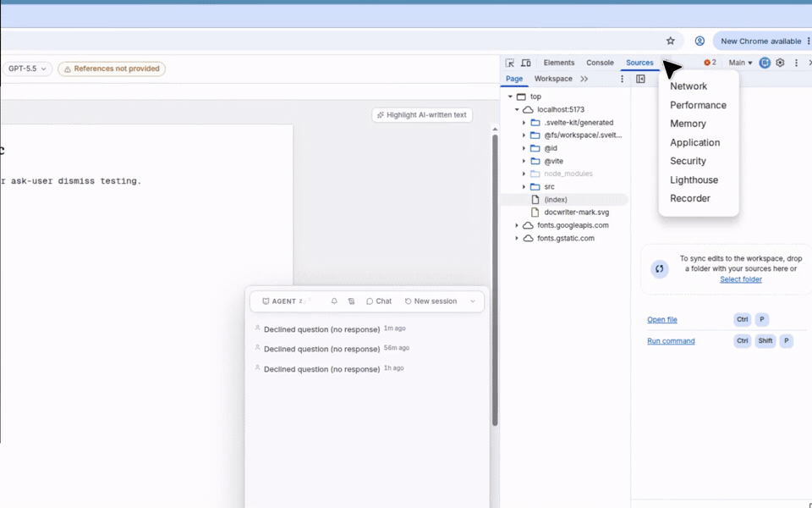Expand the .svelte-kit/generated folder
The height and width of the screenshot is (508, 812).
524,123
